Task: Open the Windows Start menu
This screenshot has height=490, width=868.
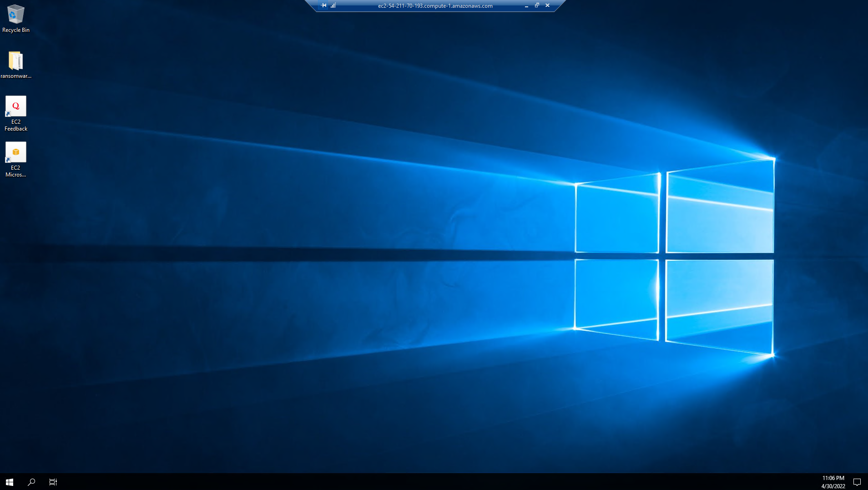Action: click(x=10, y=482)
